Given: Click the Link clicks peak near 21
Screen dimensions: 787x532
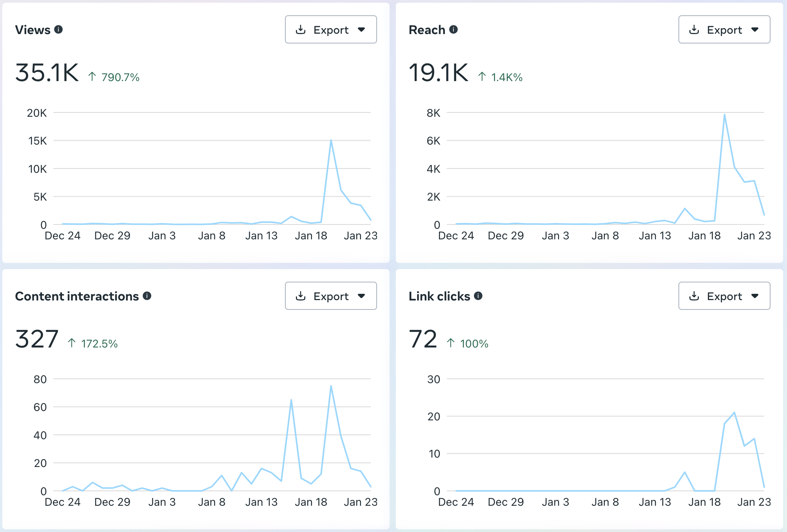Looking at the screenshot, I should 734,413.
